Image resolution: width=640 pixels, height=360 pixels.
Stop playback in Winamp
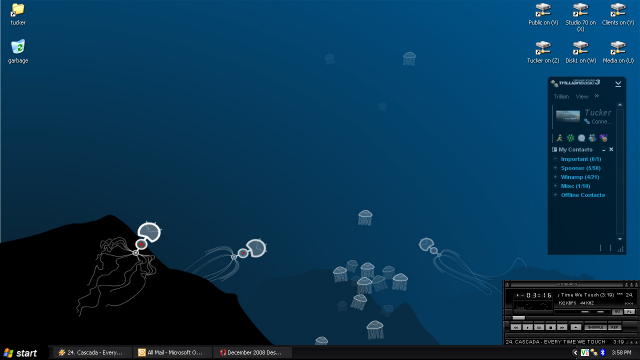point(551,327)
